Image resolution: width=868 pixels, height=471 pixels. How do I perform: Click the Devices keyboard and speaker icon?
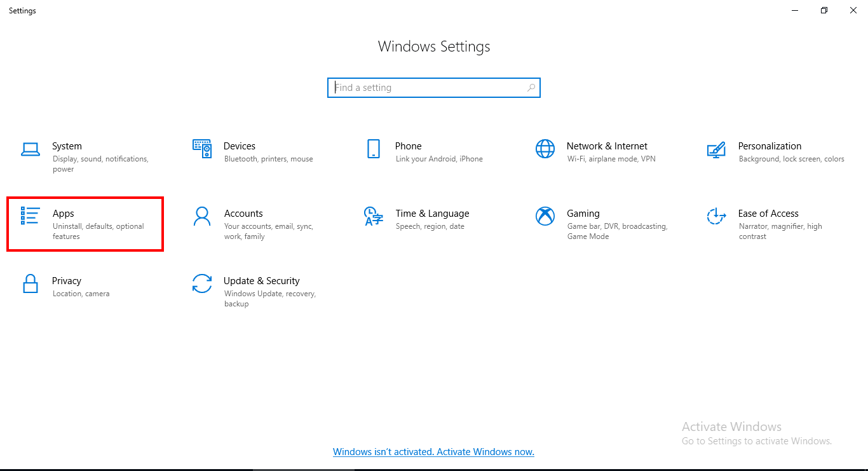(202, 149)
